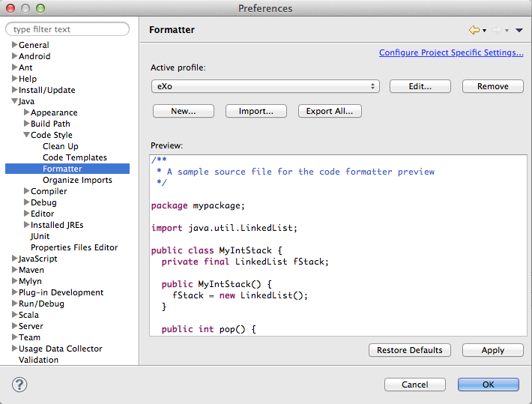The width and height of the screenshot is (532, 404).
Task: Expand the Plug-in Development node
Action: (14, 292)
